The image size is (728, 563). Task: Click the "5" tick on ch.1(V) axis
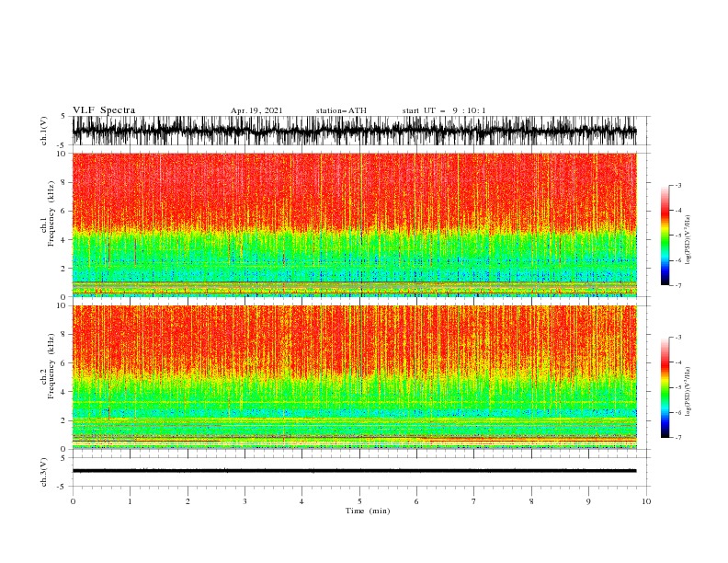tap(63, 117)
